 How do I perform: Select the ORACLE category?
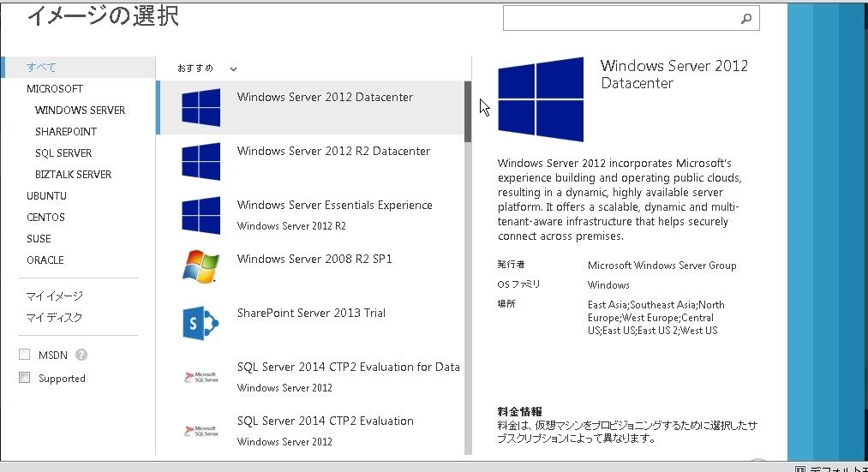[45, 260]
